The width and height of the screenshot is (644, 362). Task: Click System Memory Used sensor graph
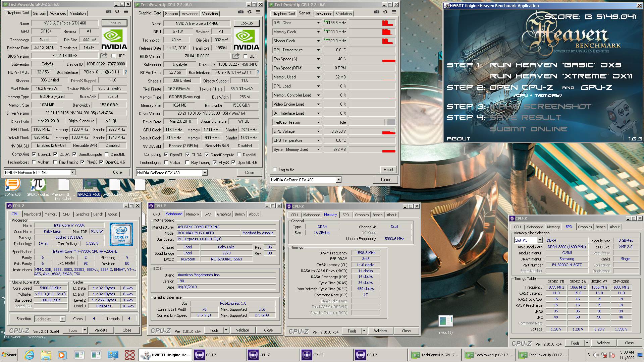coord(372,149)
